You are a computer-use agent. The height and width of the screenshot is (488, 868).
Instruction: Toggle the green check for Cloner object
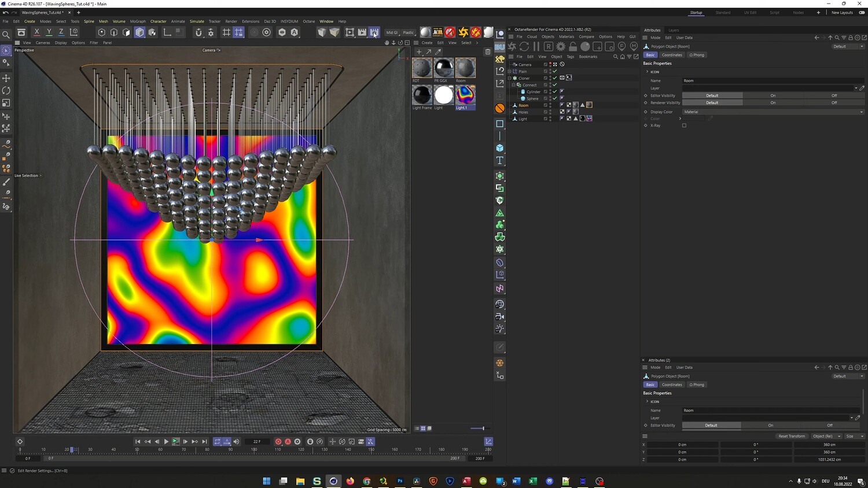click(555, 78)
